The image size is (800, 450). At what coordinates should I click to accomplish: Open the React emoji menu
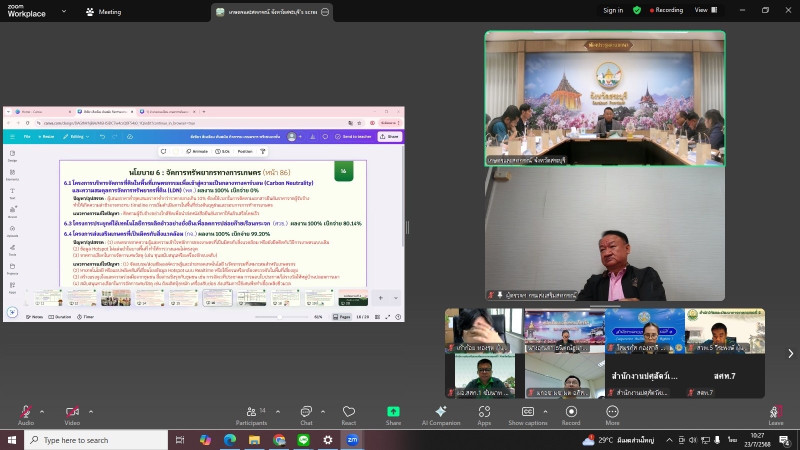tap(348, 413)
